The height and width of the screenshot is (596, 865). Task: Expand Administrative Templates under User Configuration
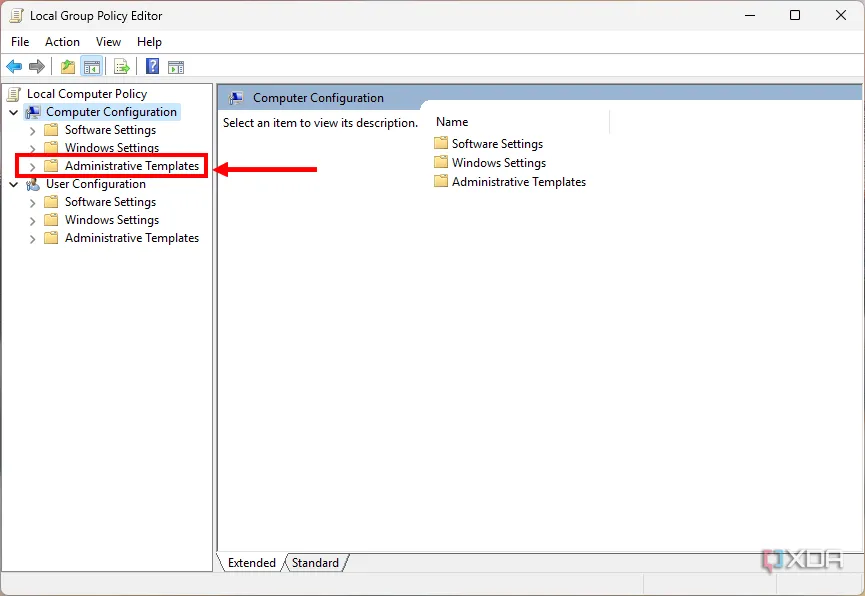[x=33, y=239]
